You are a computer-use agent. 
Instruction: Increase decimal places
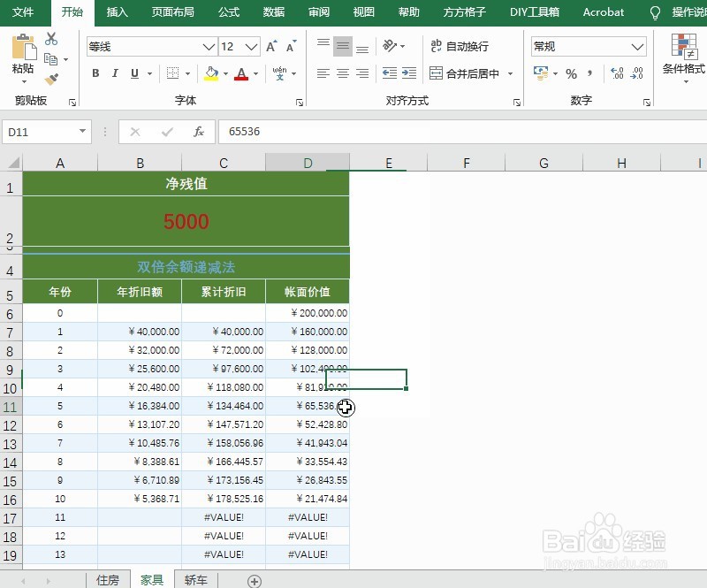click(x=617, y=73)
